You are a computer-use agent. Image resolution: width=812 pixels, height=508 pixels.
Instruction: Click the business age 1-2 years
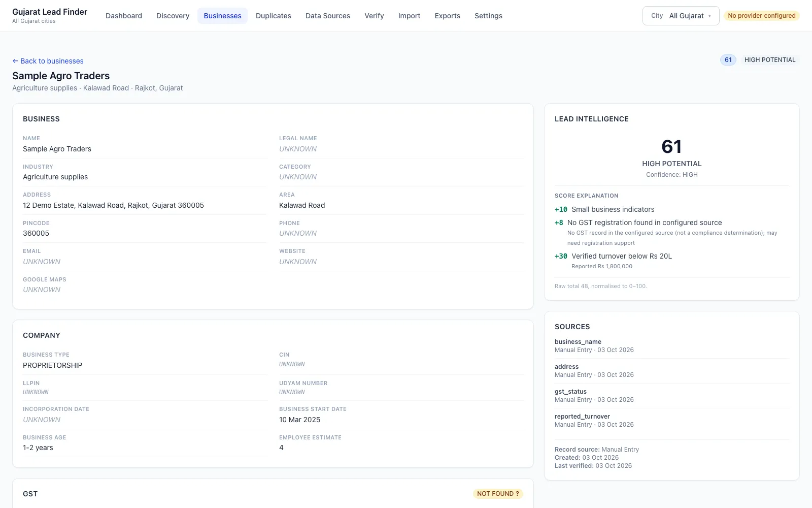[x=38, y=448]
